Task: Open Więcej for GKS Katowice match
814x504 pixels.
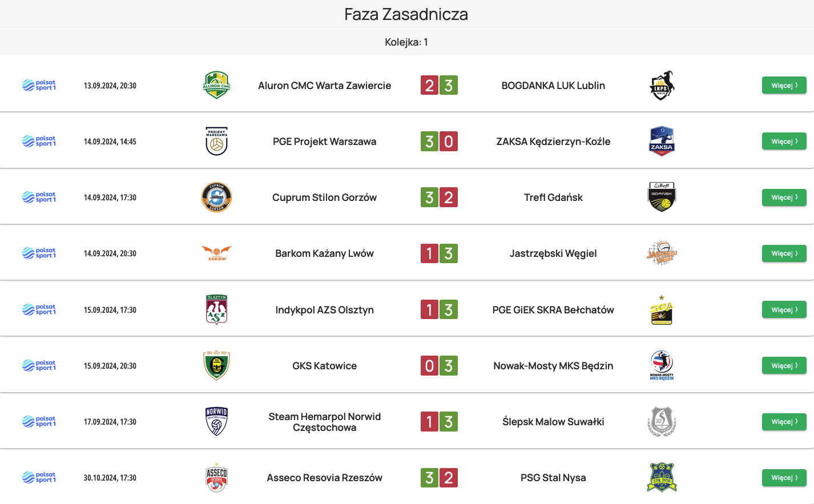Action: pos(784,366)
